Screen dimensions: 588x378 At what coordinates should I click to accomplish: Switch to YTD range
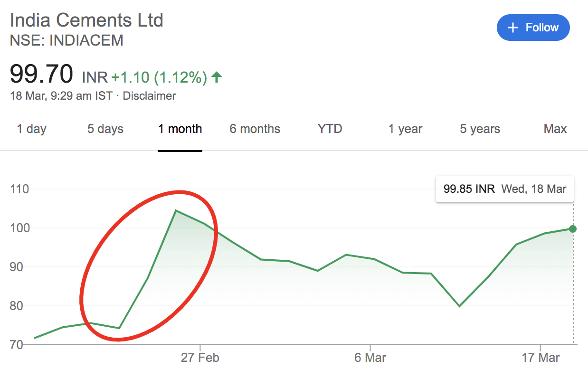click(x=330, y=129)
